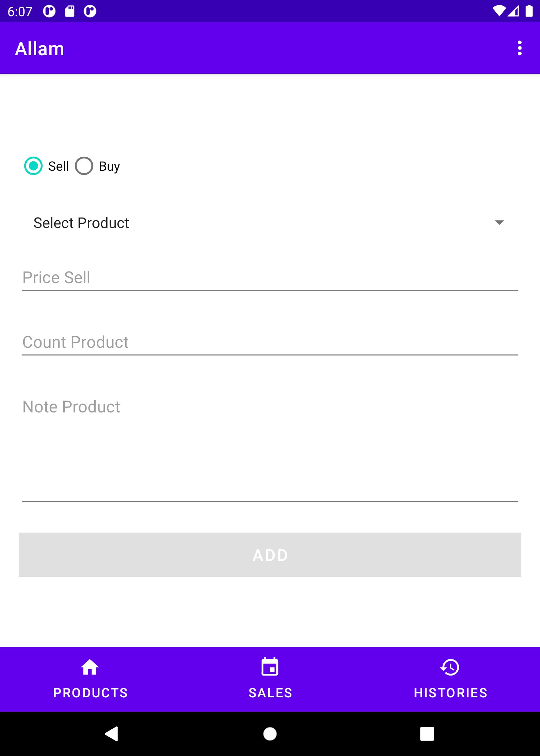Tap the Sales calendar icon

(270, 667)
